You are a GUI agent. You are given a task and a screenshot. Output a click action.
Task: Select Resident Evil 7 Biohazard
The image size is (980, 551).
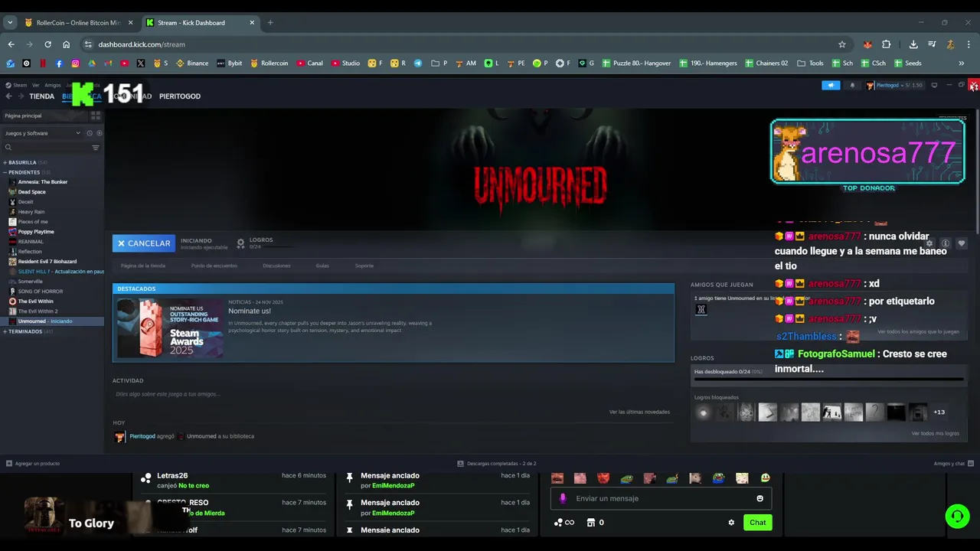click(x=47, y=262)
